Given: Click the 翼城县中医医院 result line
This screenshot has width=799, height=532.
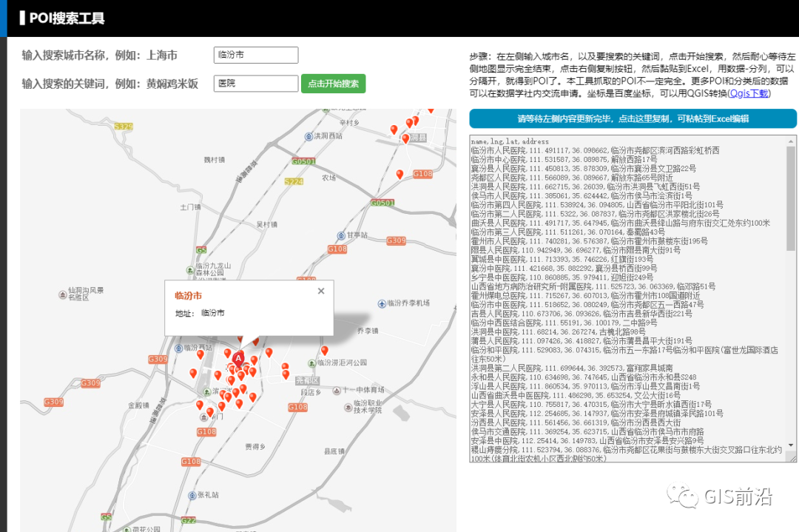Looking at the screenshot, I should [x=562, y=260].
